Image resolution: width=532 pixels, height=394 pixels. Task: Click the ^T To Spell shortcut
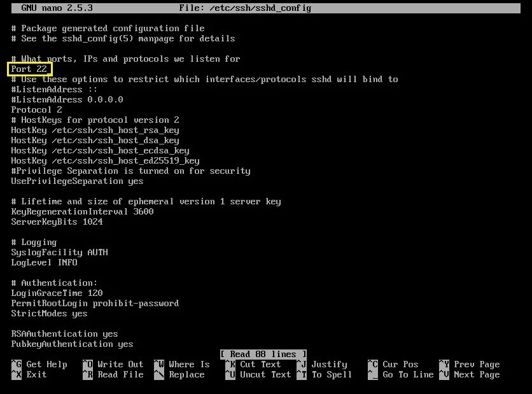click(325, 375)
